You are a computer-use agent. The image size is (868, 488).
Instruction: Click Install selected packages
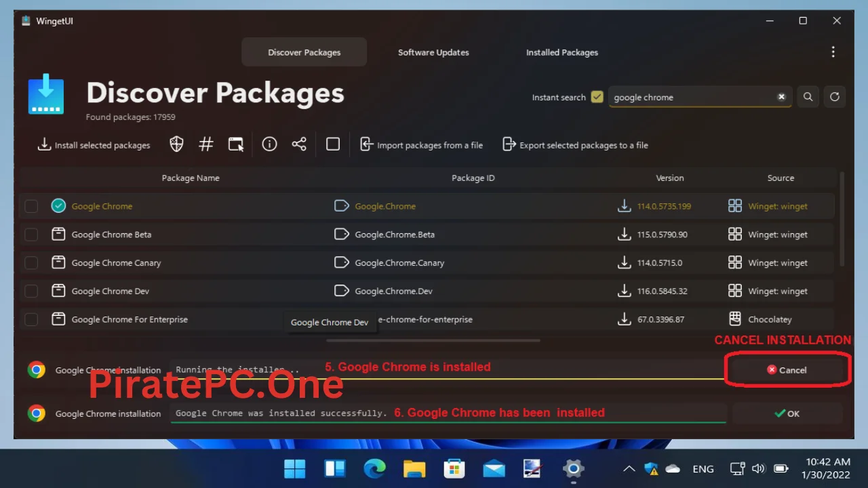(x=94, y=145)
